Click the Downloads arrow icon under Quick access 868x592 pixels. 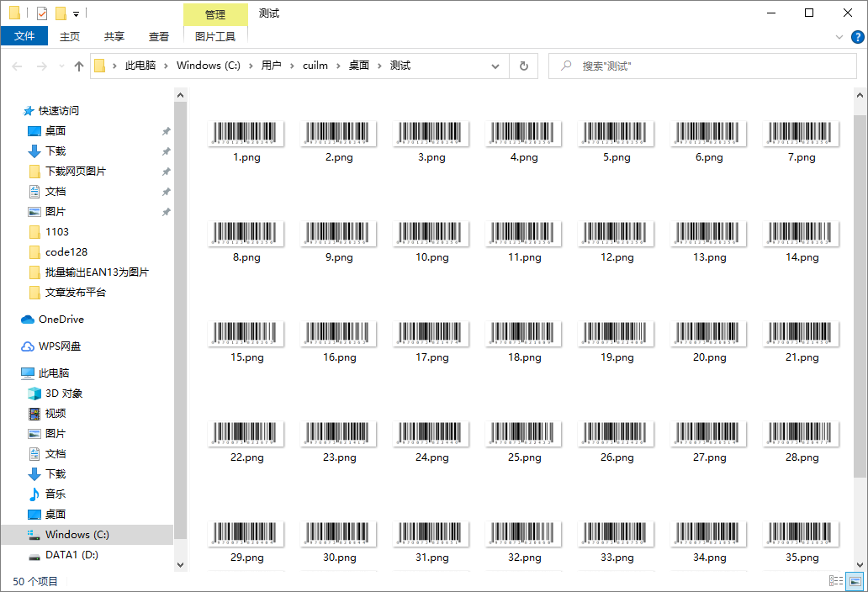tap(34, 151)
